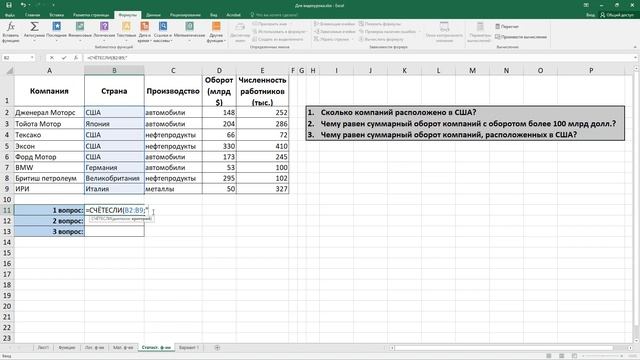This screenshot has width=640, height=360.
Task: Collapse the ribbon with the arrow
Action: click(635, 47)
